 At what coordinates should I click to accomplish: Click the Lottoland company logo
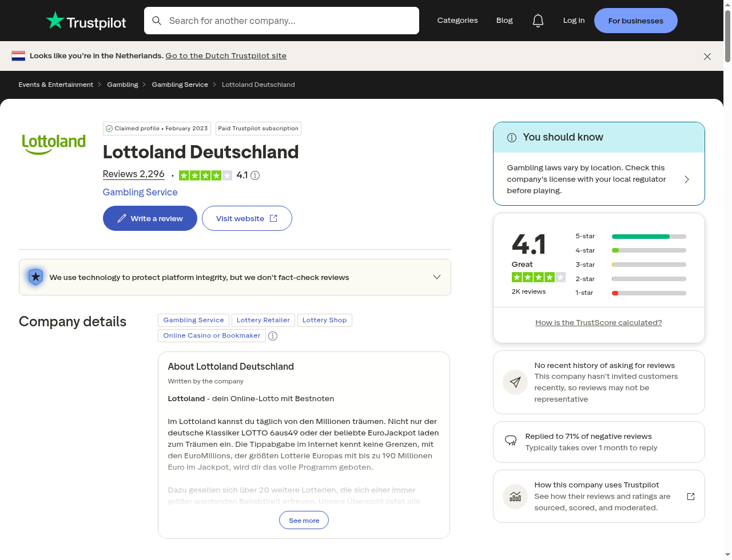pos(54,145)
